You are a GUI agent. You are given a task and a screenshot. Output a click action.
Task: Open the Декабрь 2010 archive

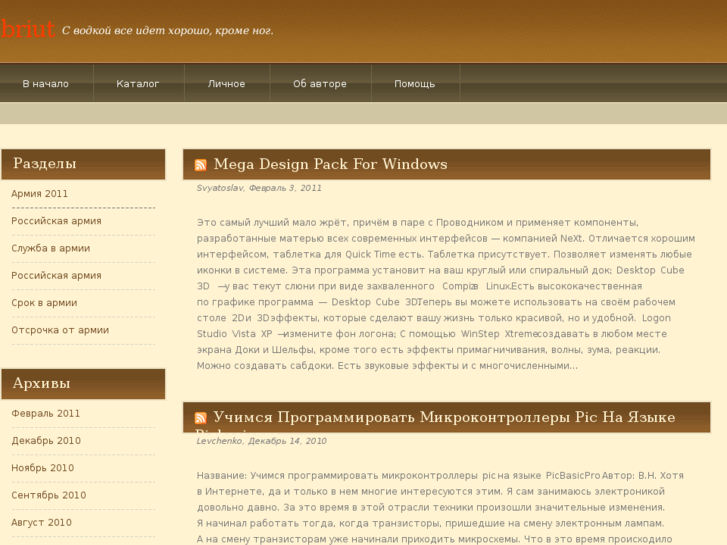coord(46,441)
